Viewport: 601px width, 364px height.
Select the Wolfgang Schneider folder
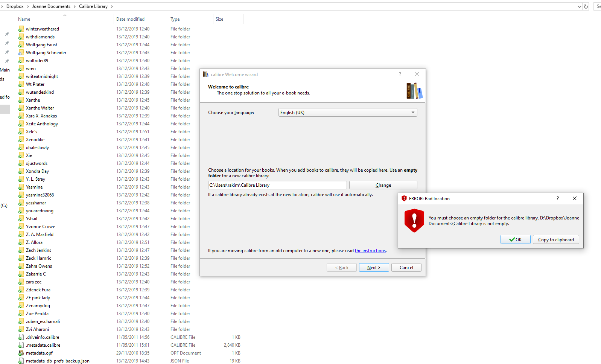[46, 53]
